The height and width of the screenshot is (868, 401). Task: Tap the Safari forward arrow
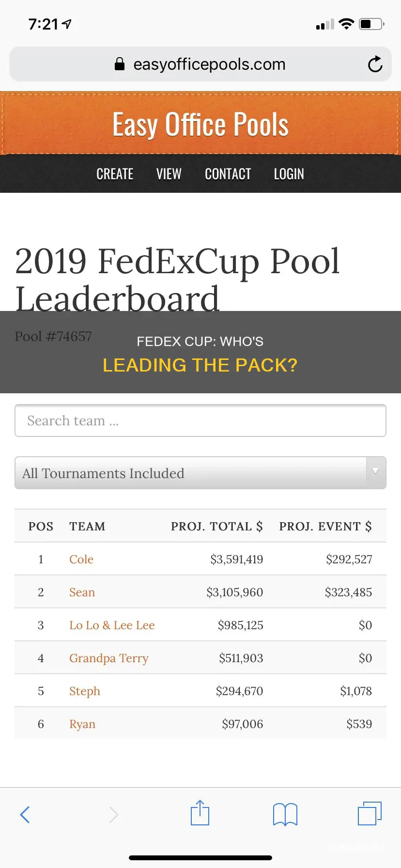tap(113, 815)
